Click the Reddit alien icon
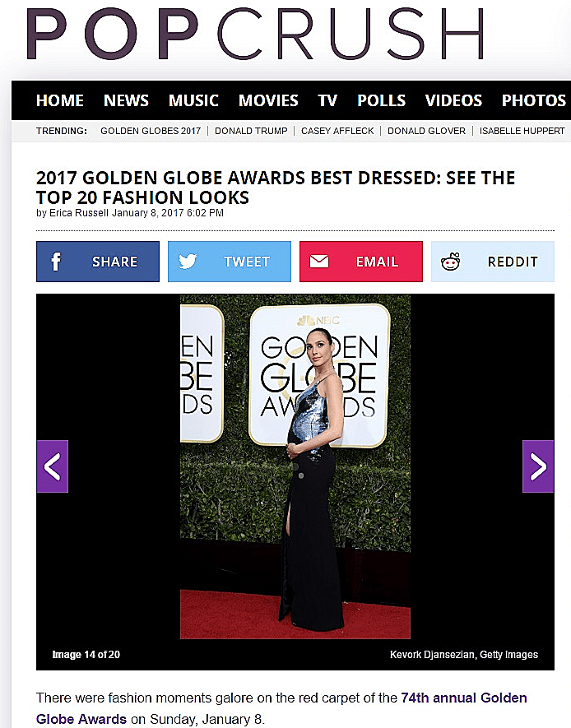Image resolution: width=571 pixels, height=728 pixels. click(x=450, y=262)
